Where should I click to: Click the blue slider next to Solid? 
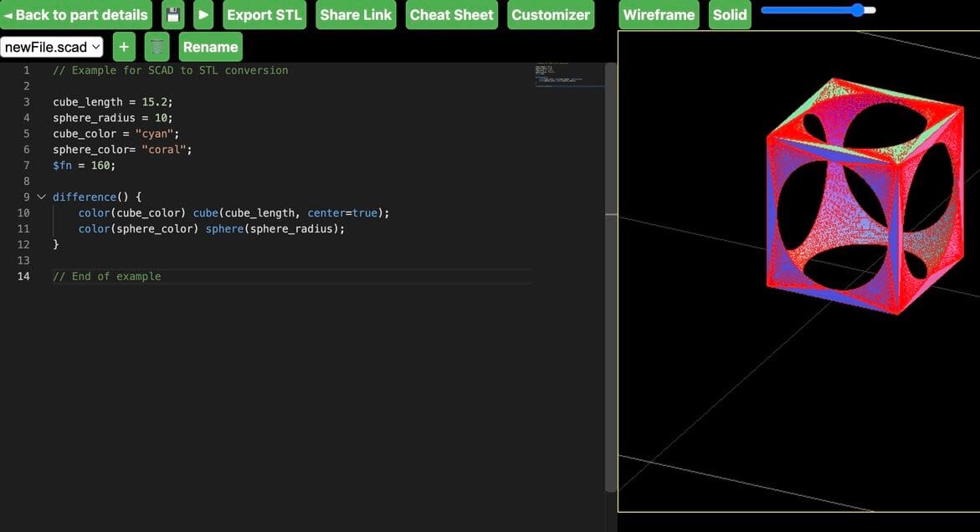818,10
